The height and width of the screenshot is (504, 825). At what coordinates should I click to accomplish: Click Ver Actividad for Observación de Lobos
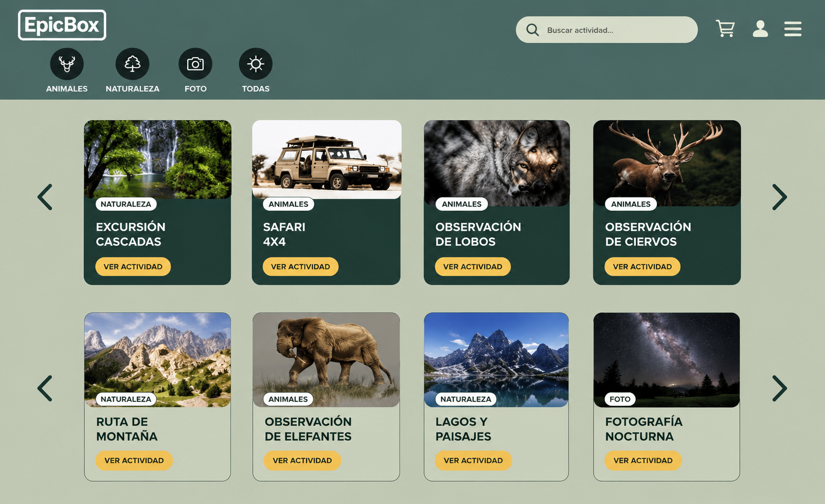coord(473,266)
